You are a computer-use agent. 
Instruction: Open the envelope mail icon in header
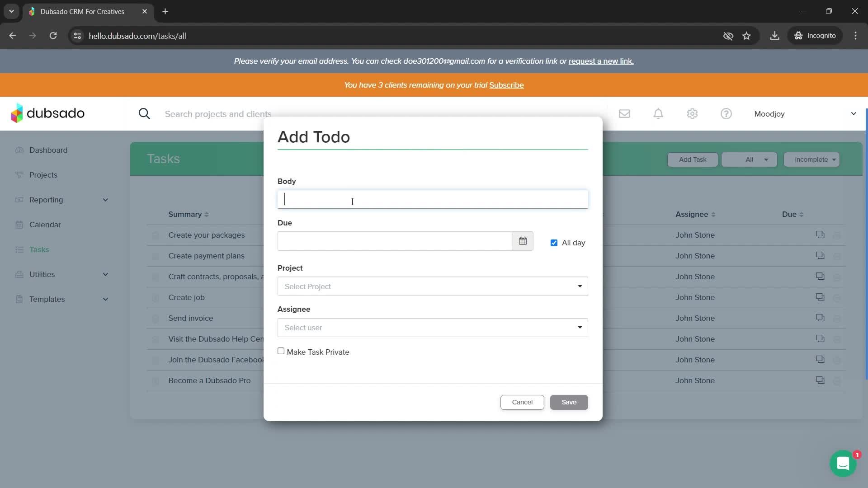click(624, 114)
